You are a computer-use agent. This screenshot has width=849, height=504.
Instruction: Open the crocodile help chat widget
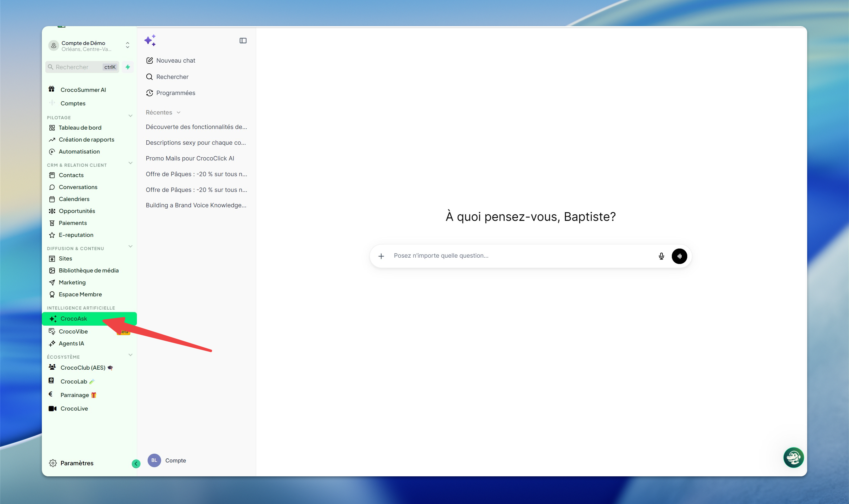click(793, 457)
